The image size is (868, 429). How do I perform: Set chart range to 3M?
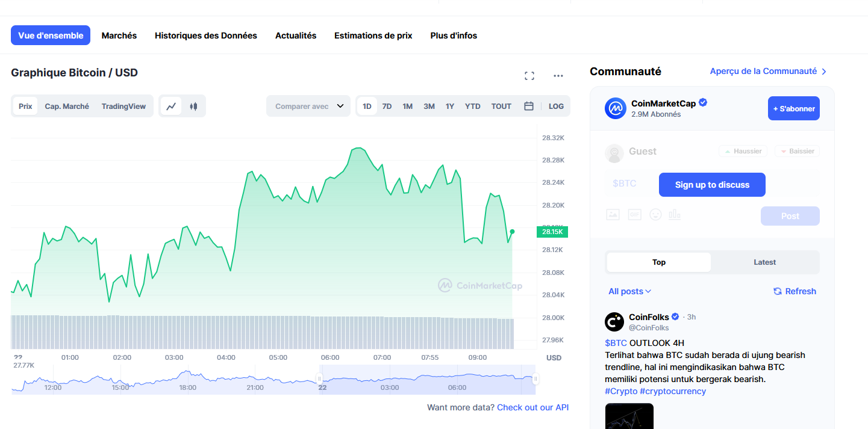point(429,106)
